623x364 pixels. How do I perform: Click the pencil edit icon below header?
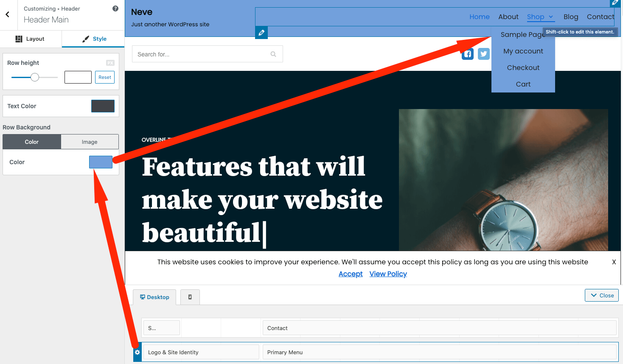tap(261, 33)
